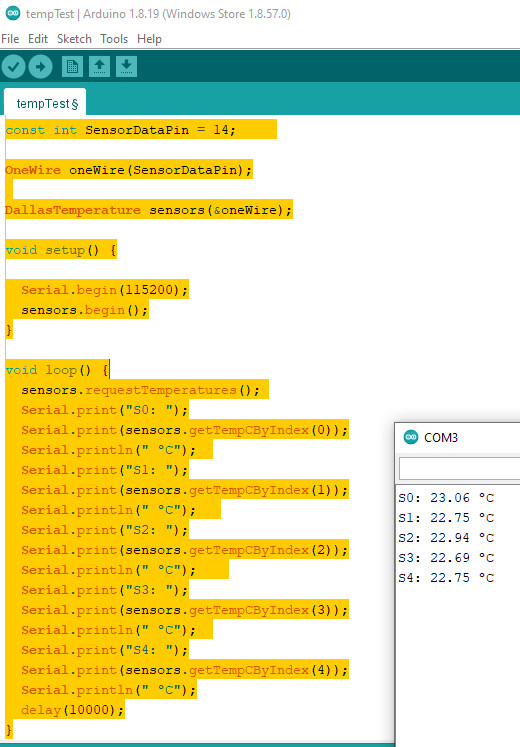Click the COM3 window Arduino icon
This screenshot has width=520, height=747.
(410, 437)
